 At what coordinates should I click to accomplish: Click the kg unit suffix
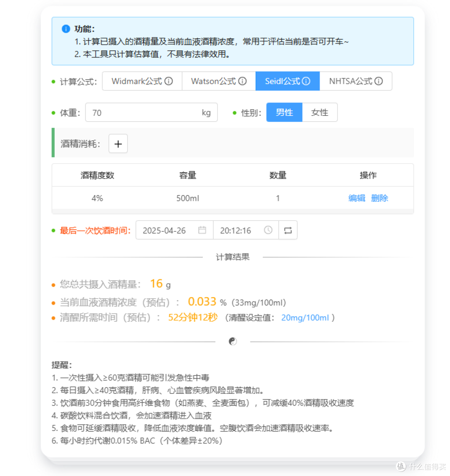point(206,113)
